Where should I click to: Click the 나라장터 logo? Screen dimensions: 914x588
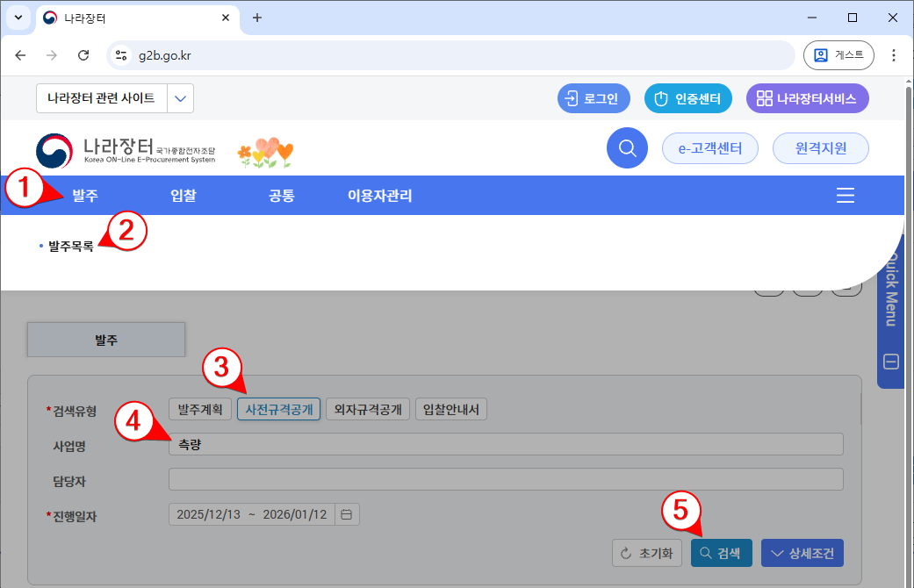[x=126, y=151]
